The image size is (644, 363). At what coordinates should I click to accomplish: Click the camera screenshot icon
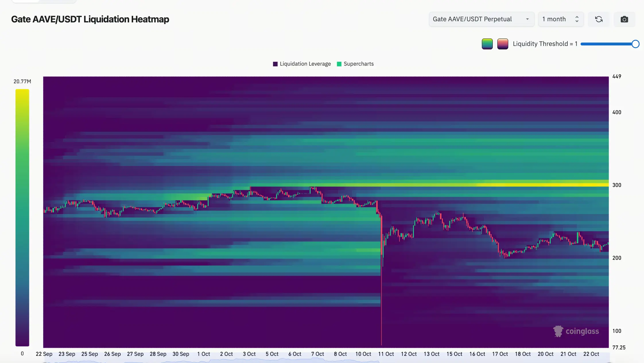pyautogui.click(x=624, y=19)
